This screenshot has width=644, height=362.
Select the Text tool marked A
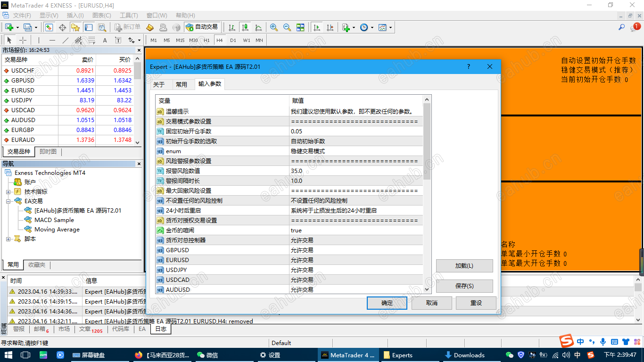click(105, 40)
